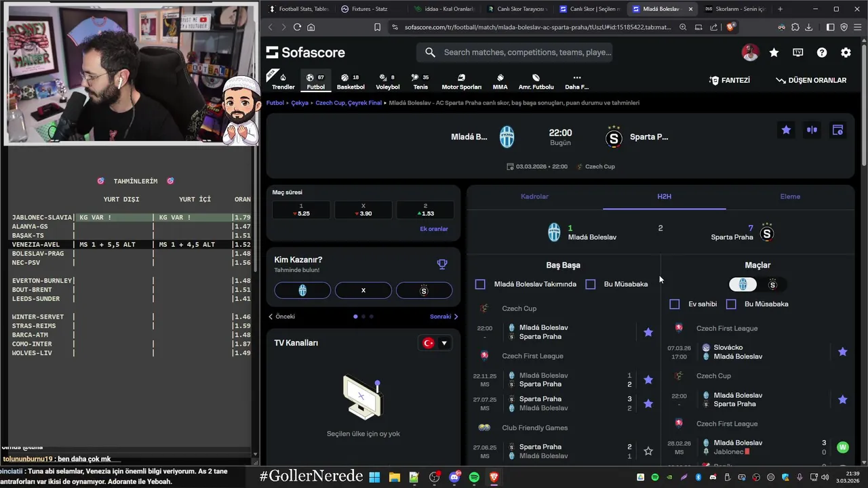Open Discord from the Windows taskbar
868x488 pixels.
(454, 477)
